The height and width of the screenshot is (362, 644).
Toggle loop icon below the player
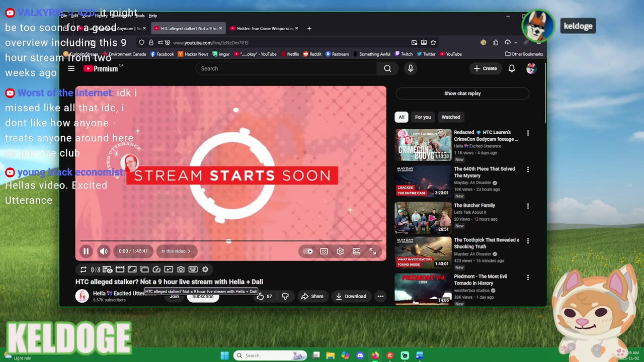coord(84,269)
